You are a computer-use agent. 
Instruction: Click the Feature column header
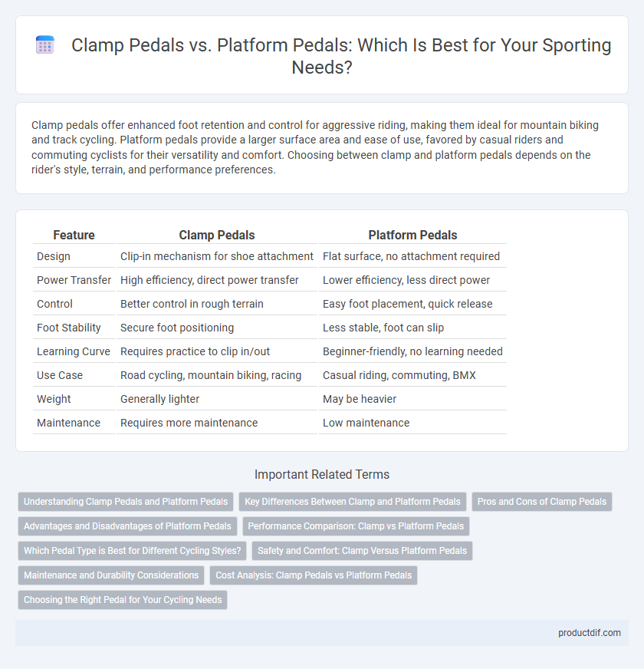point(74,235)
